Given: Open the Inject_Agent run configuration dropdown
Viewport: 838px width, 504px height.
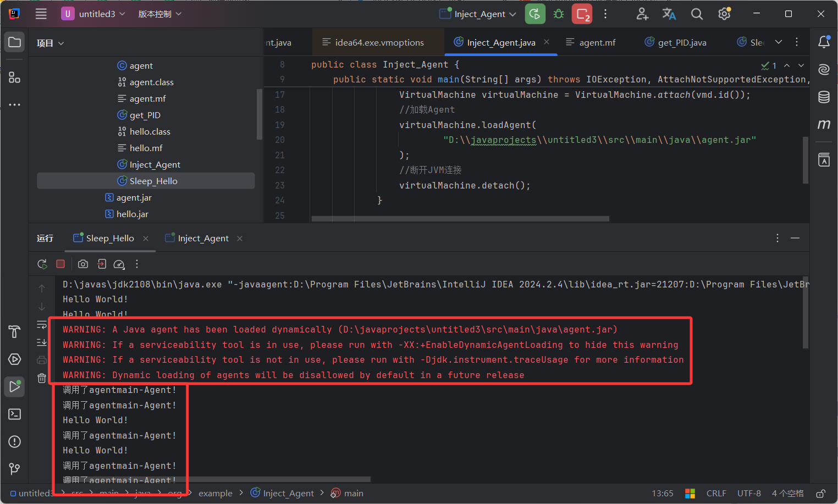Looking at the screenshot, I should [477, 14].
